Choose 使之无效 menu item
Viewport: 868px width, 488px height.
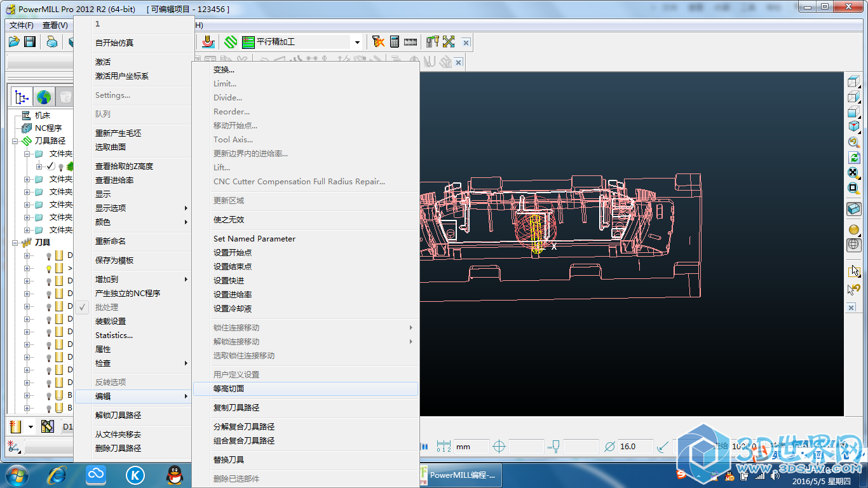306,219
